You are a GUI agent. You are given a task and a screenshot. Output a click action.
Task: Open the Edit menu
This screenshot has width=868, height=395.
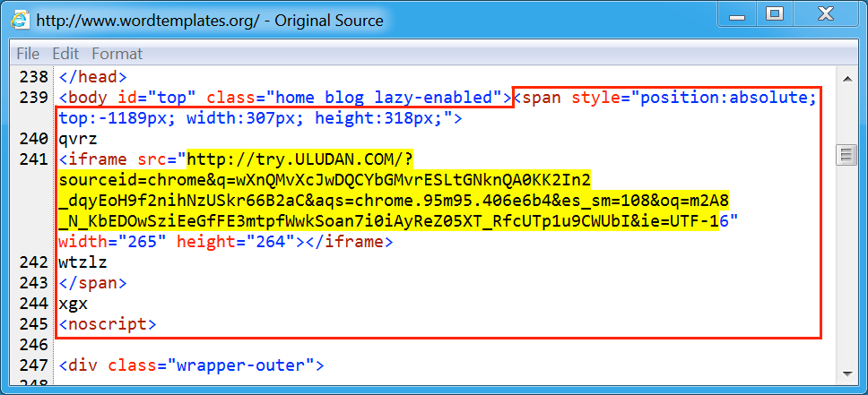(x=65, y=54)
